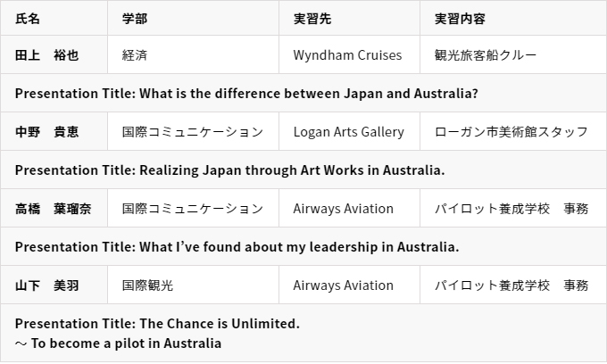Click the Wyndham Cruises cell

[x=349, y=54]
